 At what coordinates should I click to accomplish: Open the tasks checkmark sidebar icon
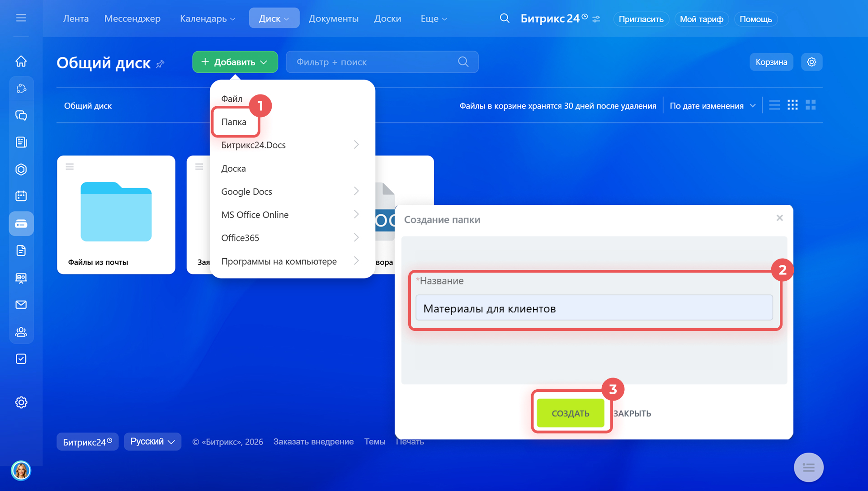(21, 359)
